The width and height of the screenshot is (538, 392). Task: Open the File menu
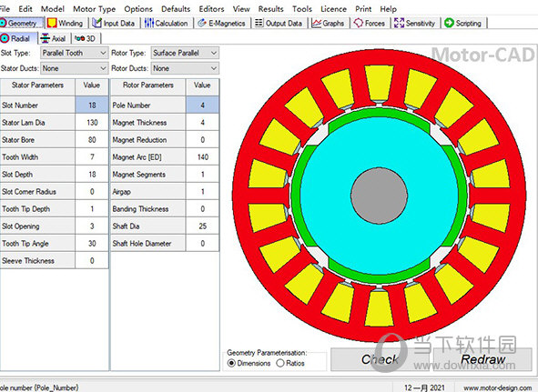(5, 9)
